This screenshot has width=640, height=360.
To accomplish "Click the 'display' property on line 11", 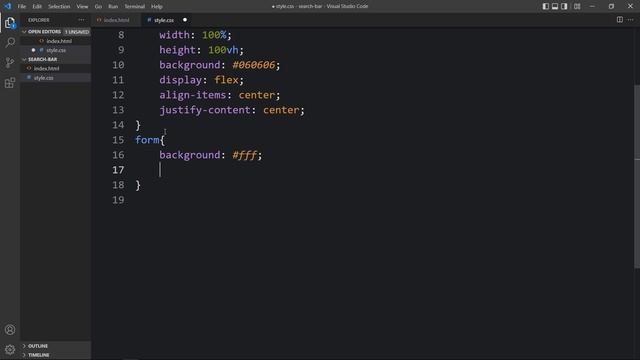I will (180, 80).
